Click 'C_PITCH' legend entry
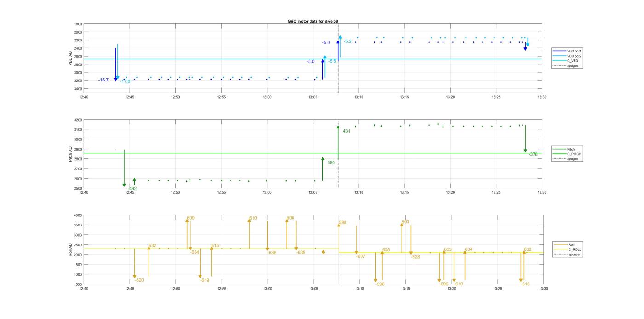 (x=574, y=154)
